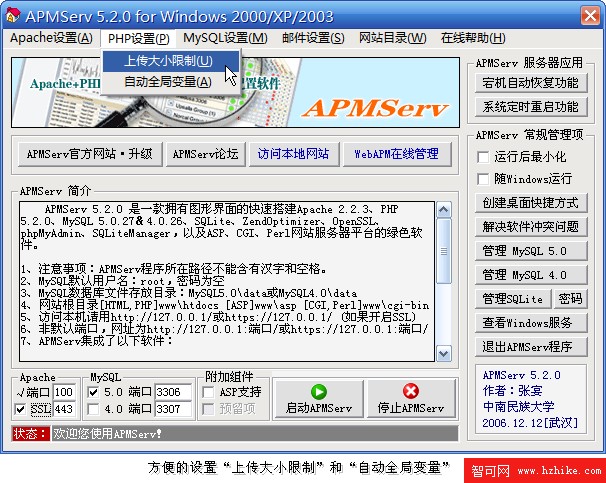Image resolution: width=606 pixels, height=483 pixels.
Task: Click the Apache 端口 field showing 100
Action: (64, 392)
